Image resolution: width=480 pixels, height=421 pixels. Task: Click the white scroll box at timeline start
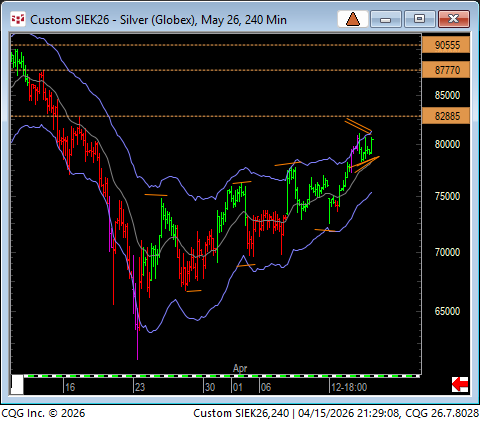coord(17,384)
